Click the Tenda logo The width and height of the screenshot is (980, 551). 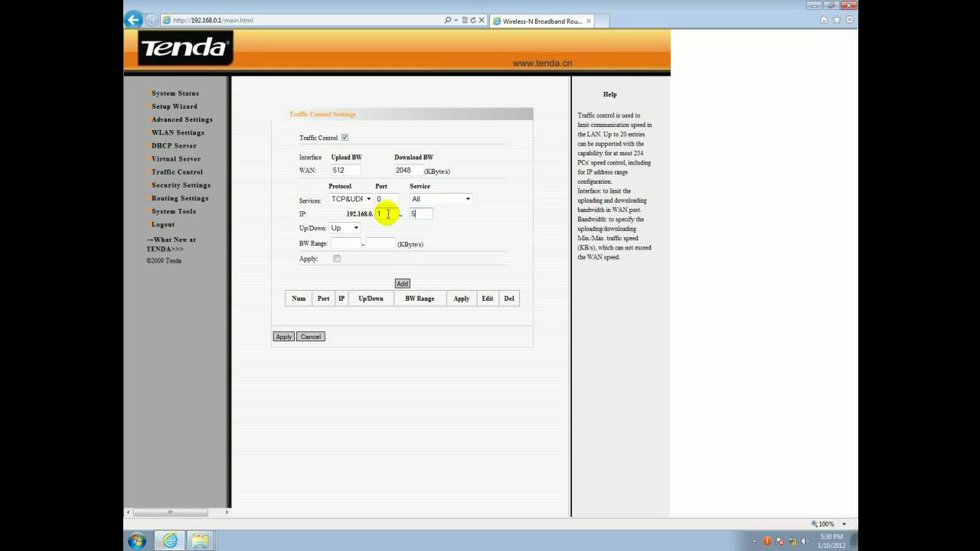click(185, 48)
